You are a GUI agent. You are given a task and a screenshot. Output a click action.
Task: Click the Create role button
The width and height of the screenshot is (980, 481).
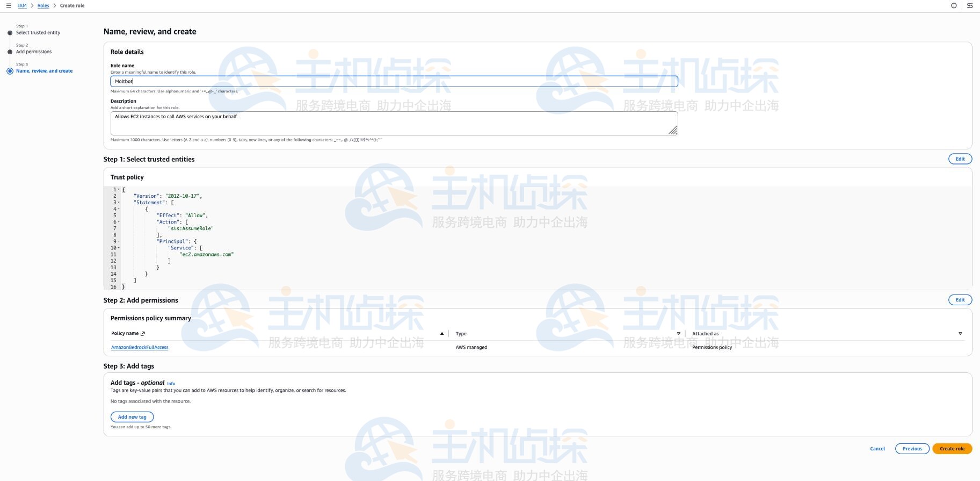click(x=952, y=449)
